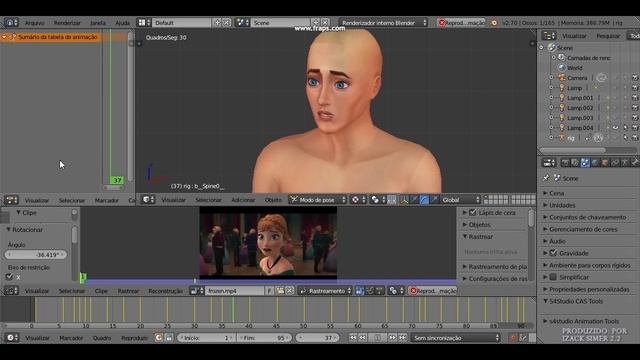
Task: Open the Sem sincronização dropdown
Action: (x=456, y=338)
